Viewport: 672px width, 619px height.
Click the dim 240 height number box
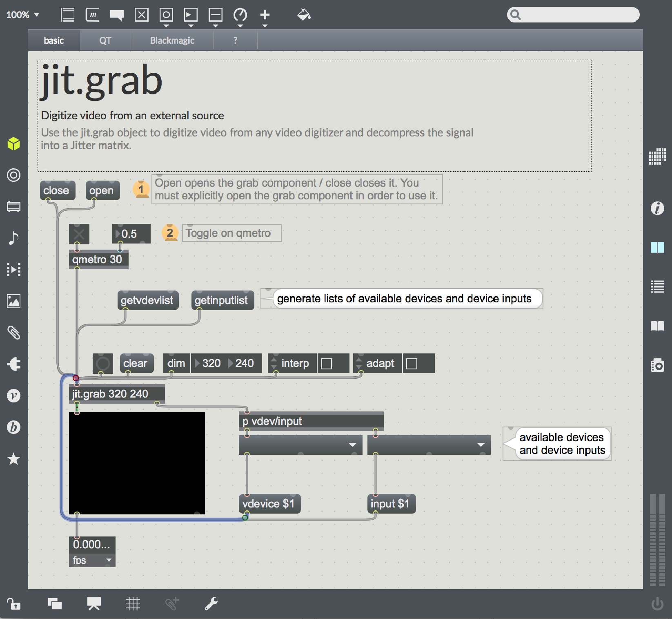pyautogui.click(x=243, y=363)
